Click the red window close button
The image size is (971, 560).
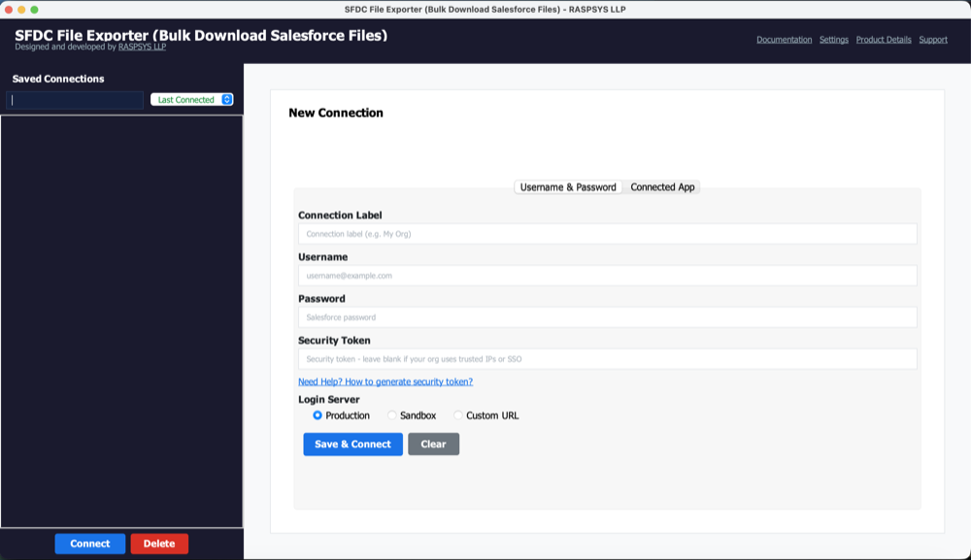(x=9, y=10)
